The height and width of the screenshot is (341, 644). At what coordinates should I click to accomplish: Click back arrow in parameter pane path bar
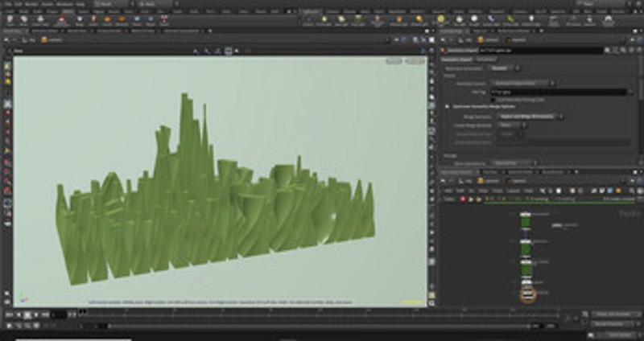point(444,39)
